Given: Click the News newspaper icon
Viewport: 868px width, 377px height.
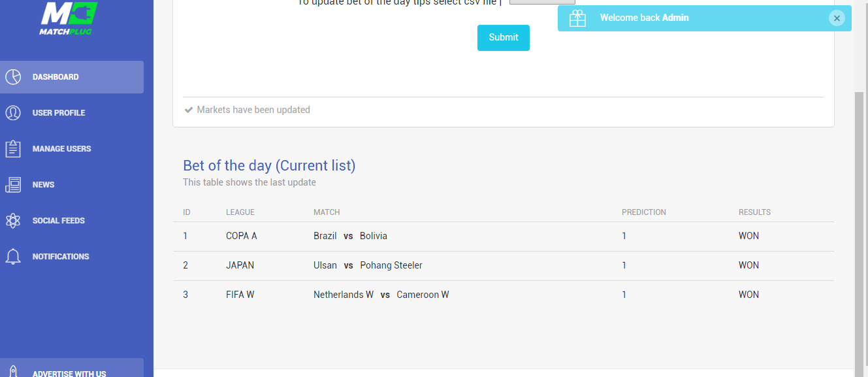Looking at the screenshot, I should tap(13, 185).
